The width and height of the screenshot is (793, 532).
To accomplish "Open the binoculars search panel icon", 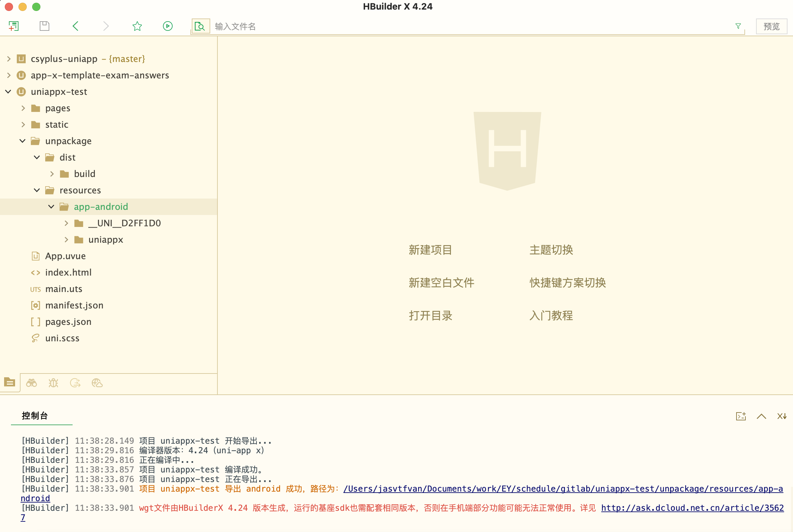I will point(32,383).
